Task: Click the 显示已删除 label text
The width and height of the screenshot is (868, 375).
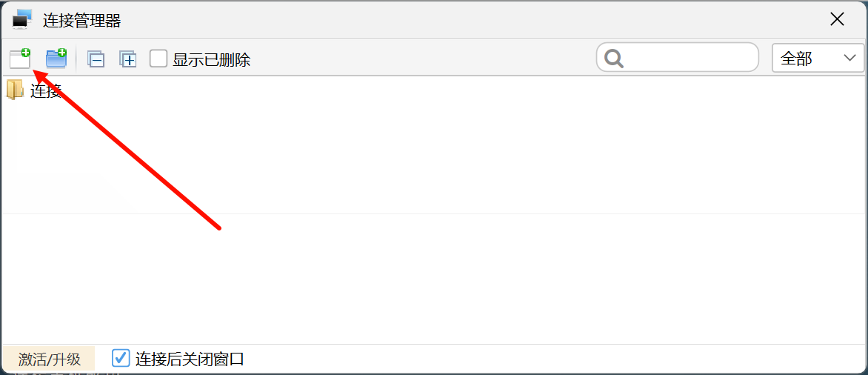Action: click(x=212, y=59)
